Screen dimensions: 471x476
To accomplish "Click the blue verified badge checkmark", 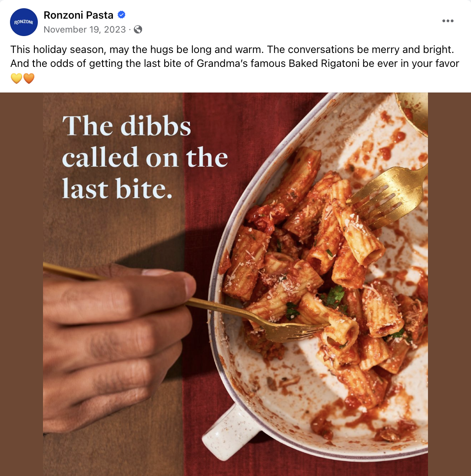I will 122,15.
